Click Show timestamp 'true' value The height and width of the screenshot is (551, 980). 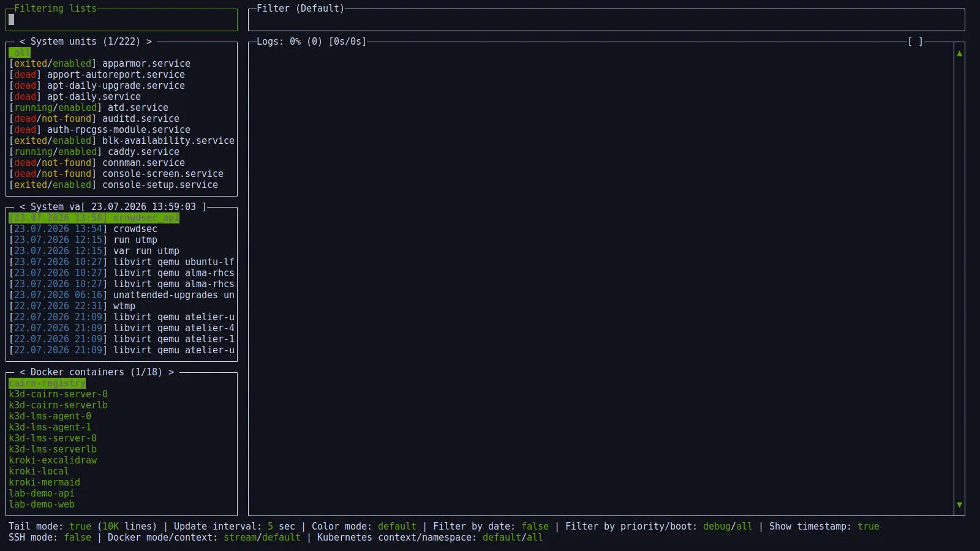coord(869,527)
